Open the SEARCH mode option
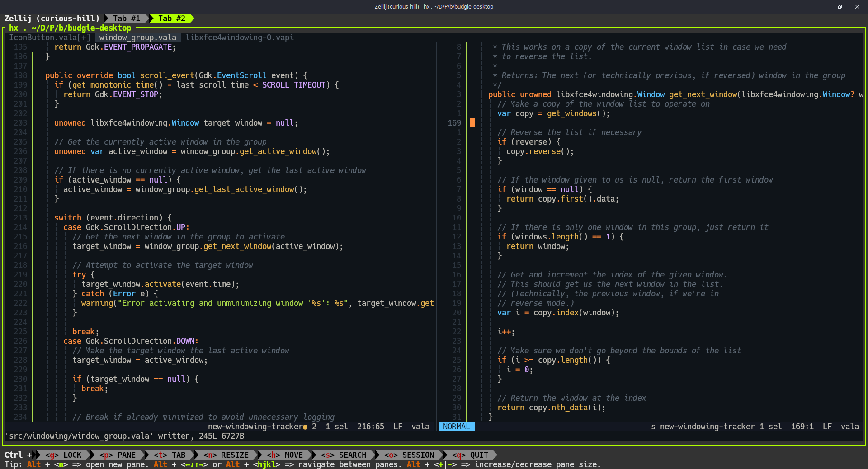 [344, 455]
